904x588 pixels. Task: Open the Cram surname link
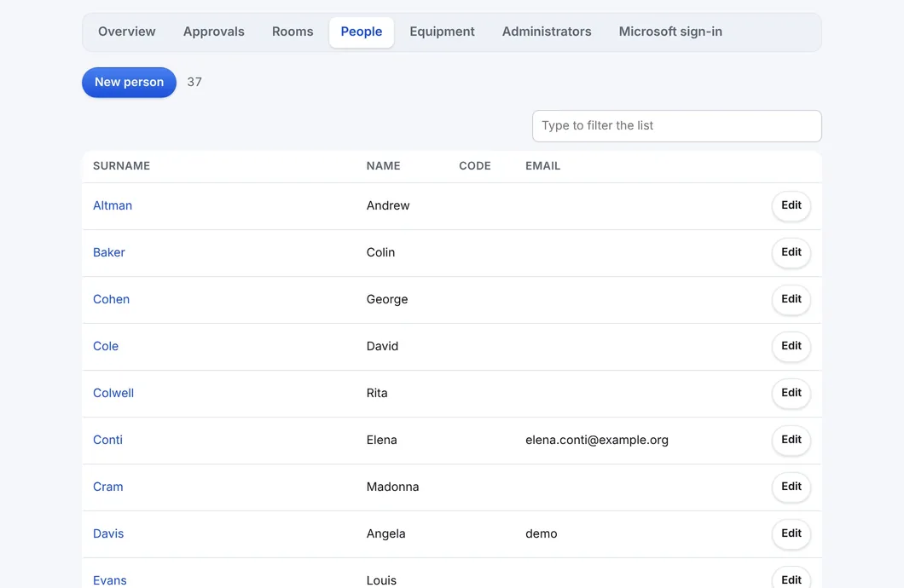(107, 487)
